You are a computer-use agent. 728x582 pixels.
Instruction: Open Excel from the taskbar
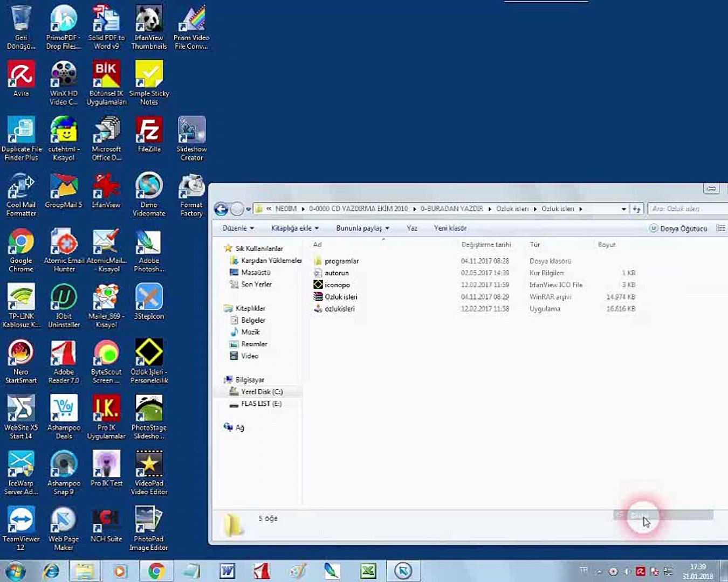click(x=368, y=571)
